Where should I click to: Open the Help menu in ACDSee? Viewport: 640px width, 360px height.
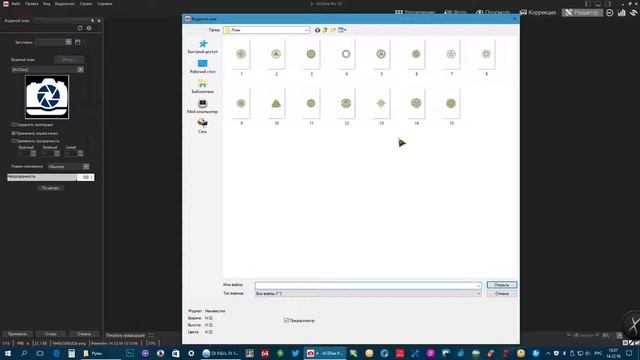[x=104, y=4]
